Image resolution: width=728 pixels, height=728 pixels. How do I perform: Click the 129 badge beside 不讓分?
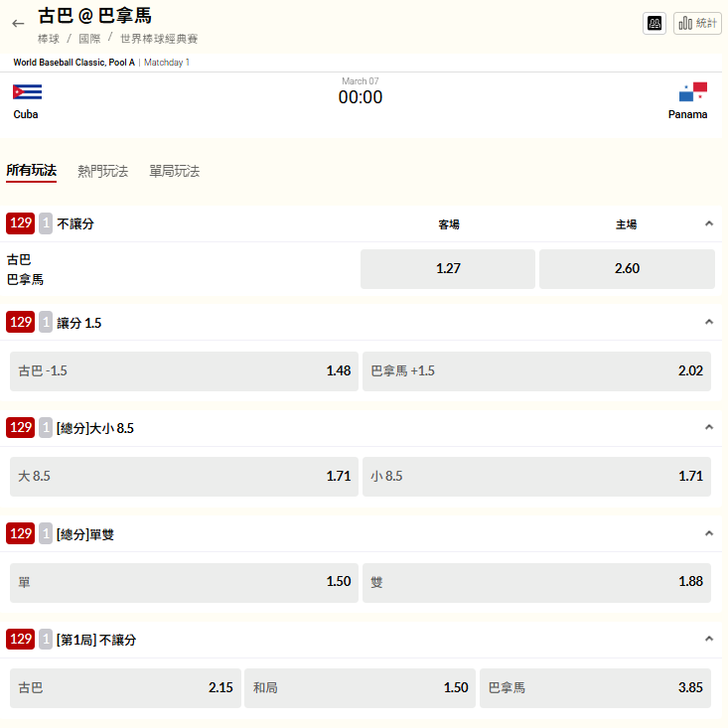pyautogui.click(x=20, y=223)
